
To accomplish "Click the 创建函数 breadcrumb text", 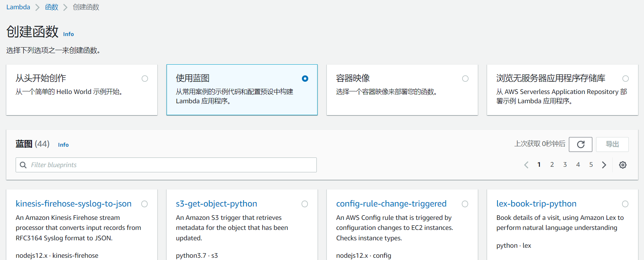I will tap(86, 7).
